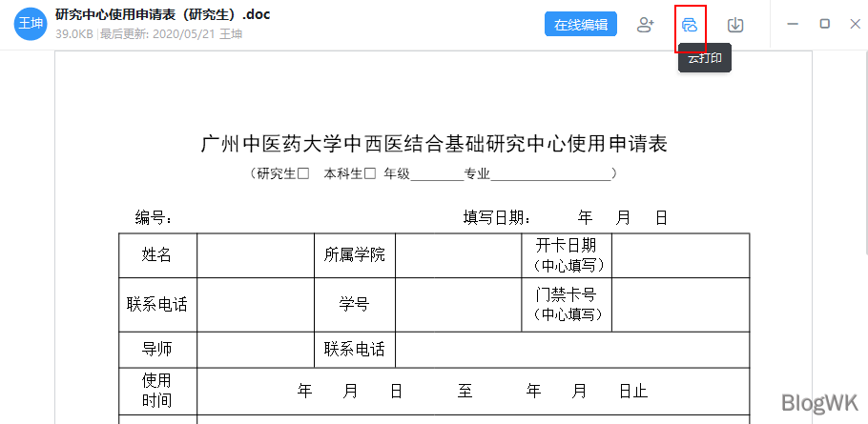The height and width of the screenshot is (424, 868).
Task: Click the 门禁卡号（中心填写） cell
Action: [x=567, y=305]
